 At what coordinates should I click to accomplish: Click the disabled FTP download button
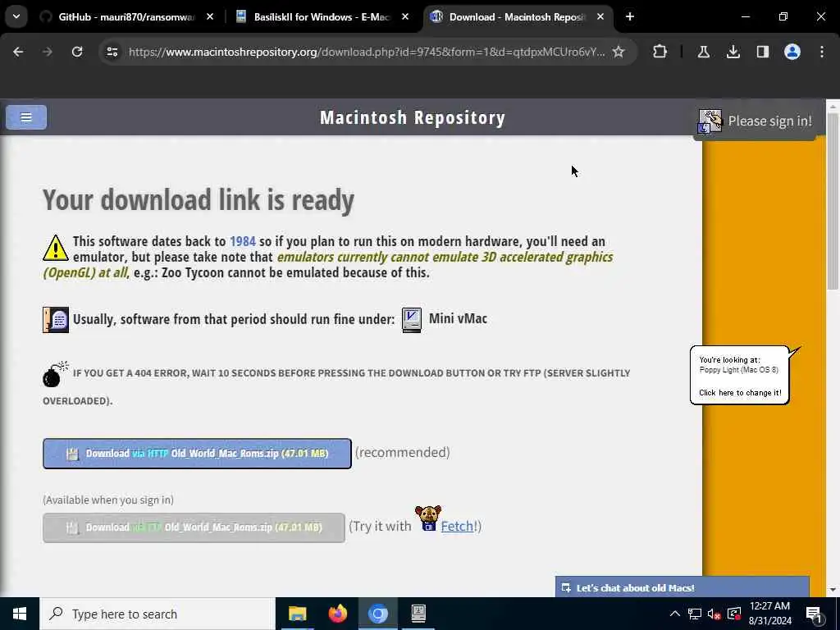[x=194, y=527]
